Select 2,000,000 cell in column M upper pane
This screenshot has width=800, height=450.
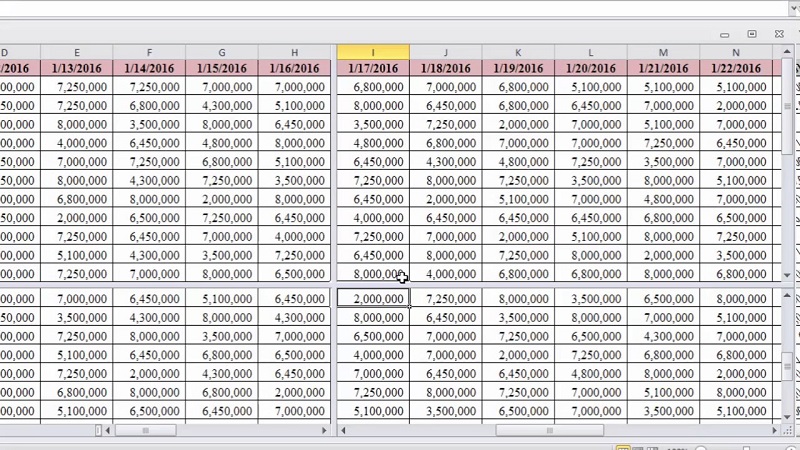point(663,255)
